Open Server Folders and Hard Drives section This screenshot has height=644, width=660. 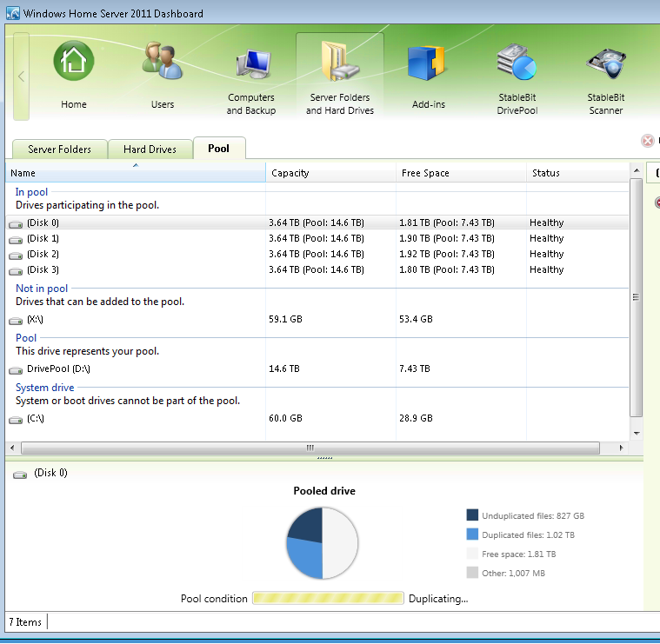point(340,76)
